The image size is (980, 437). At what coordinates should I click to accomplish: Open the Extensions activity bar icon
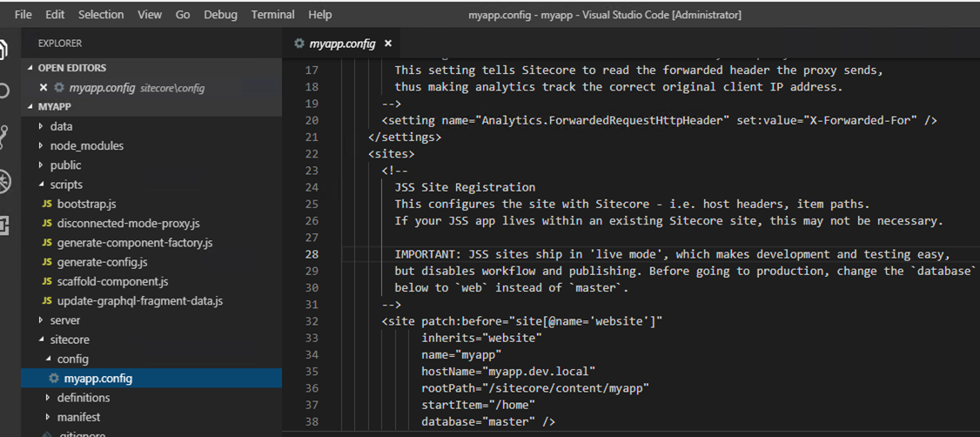[4, 225]
